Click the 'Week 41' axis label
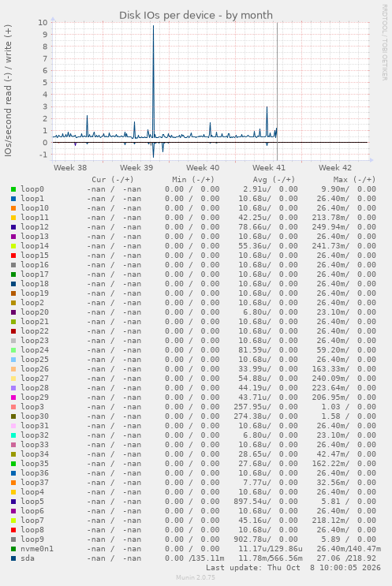Image resolution: width=392 pixels, height=586 pixels. 269,168
